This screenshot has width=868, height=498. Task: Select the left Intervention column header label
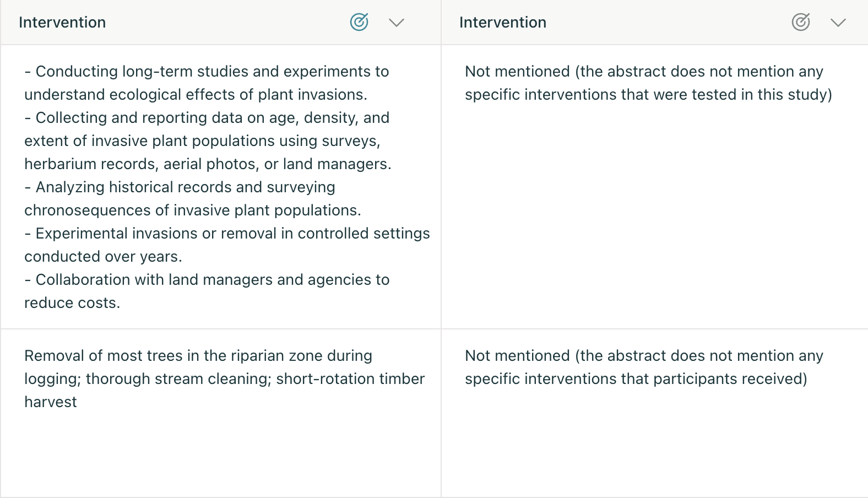tap(62, 23)
